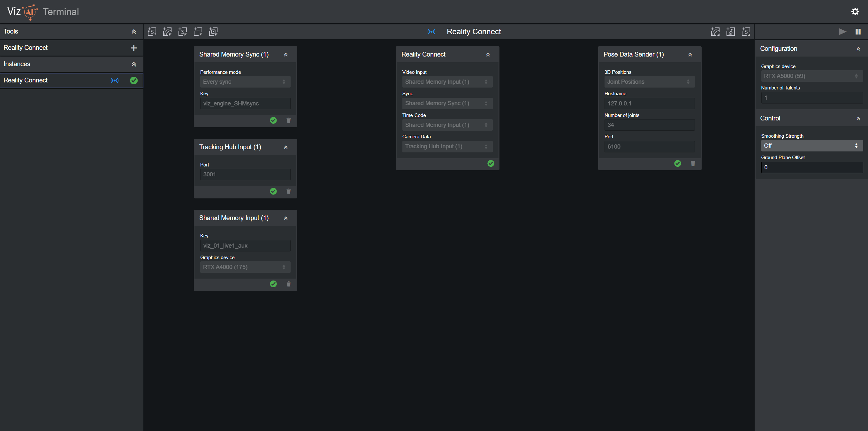Viewport: 868px width, 431px height.
Task: Click add-S icon beside the add-T icon
Action: [183, 32]
